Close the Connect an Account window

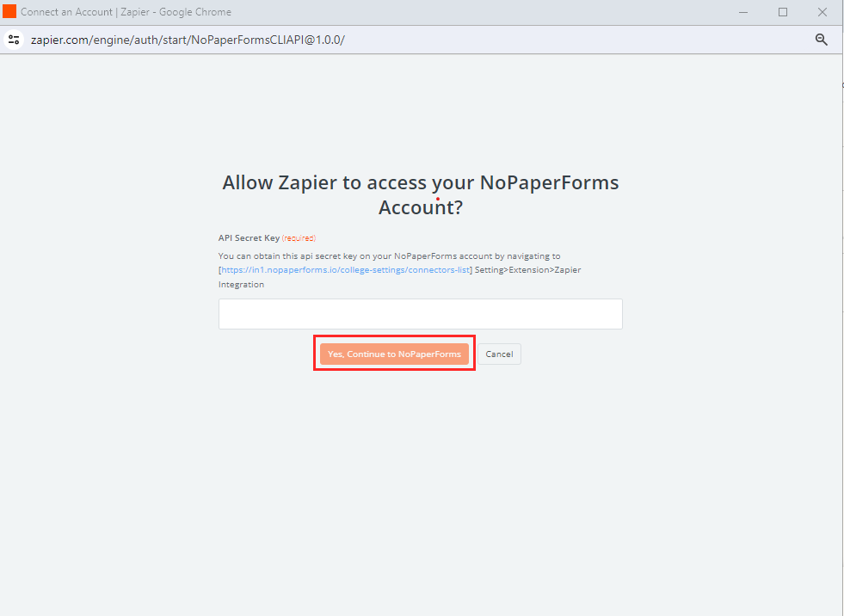click(x=822, y=12)
